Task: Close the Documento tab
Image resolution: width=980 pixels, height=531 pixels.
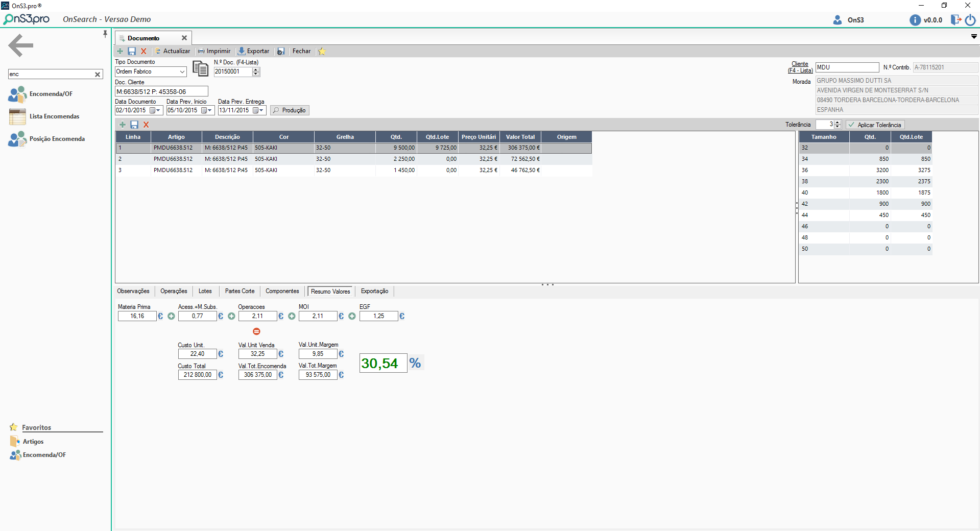Action: [x=184, y=38]
